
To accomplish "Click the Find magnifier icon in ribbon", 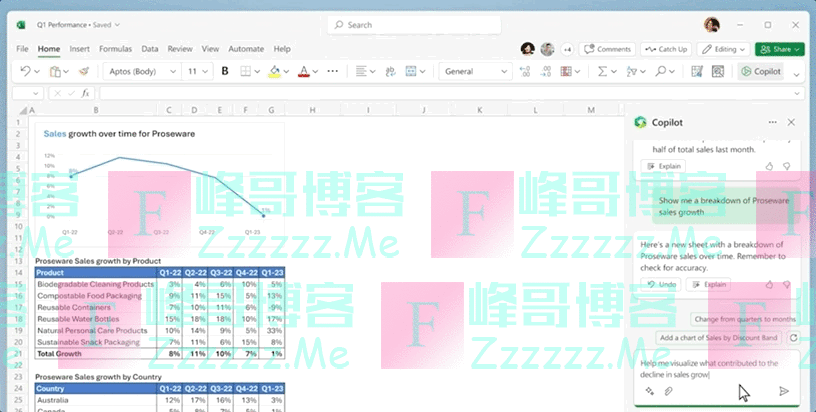I will coord(660,71).
